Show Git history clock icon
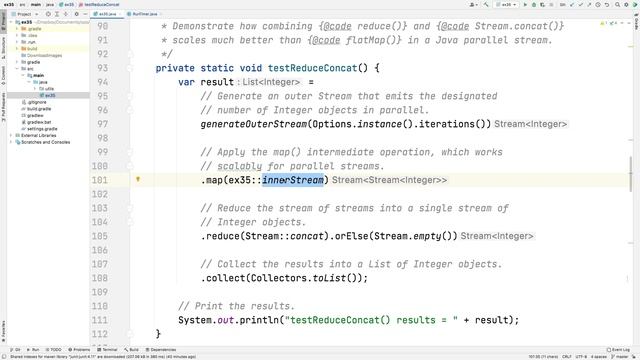 pos(598,4)
